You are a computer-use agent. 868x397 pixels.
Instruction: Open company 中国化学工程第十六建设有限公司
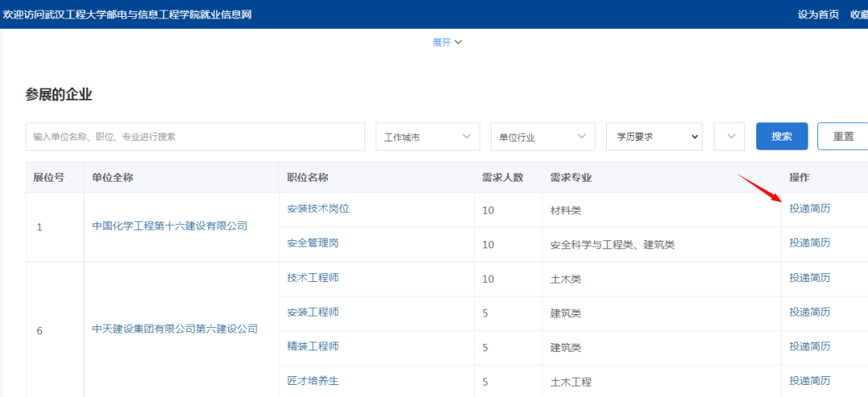170,226
